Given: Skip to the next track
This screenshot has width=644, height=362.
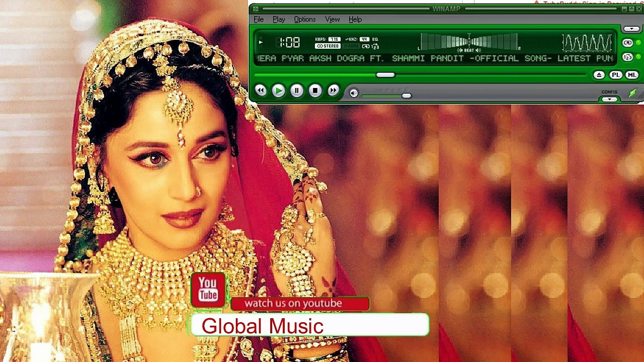Looking at the screenshot, I should (x=333, y=90).
